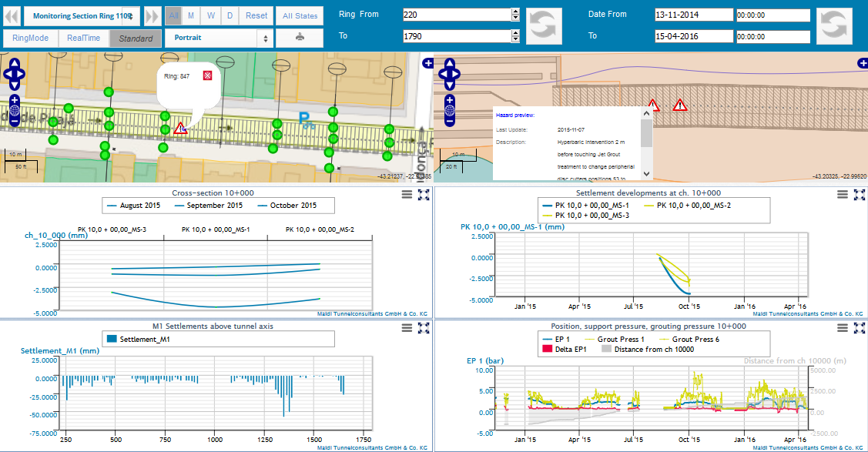This screenshot has width=868, height=452.
Task: Click the globe icon in the map zoom control
Action: point(15,110)
